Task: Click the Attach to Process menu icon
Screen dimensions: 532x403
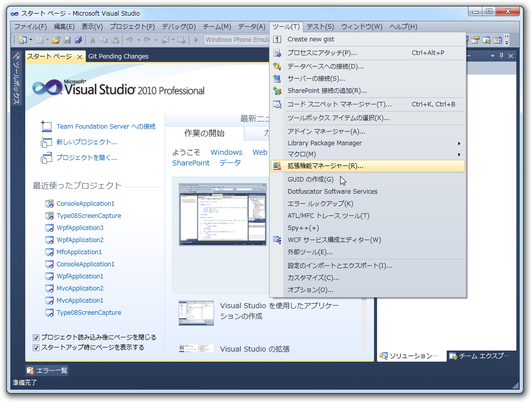Action: tap(277, 53)
